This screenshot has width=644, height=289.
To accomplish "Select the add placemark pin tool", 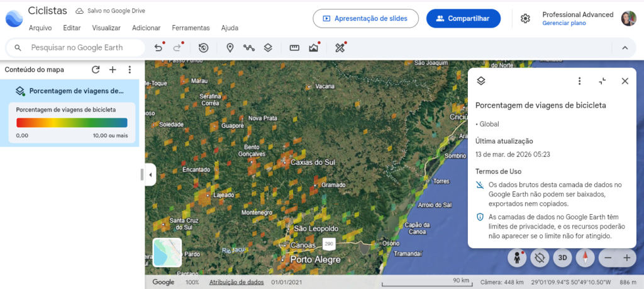I will coord(230,48).
